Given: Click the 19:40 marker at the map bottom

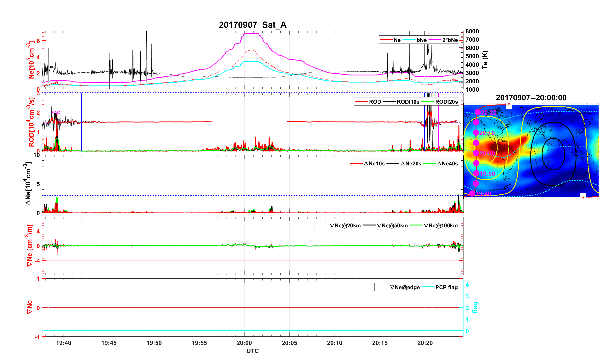Looking at the screenshot, I should [472, 193].
